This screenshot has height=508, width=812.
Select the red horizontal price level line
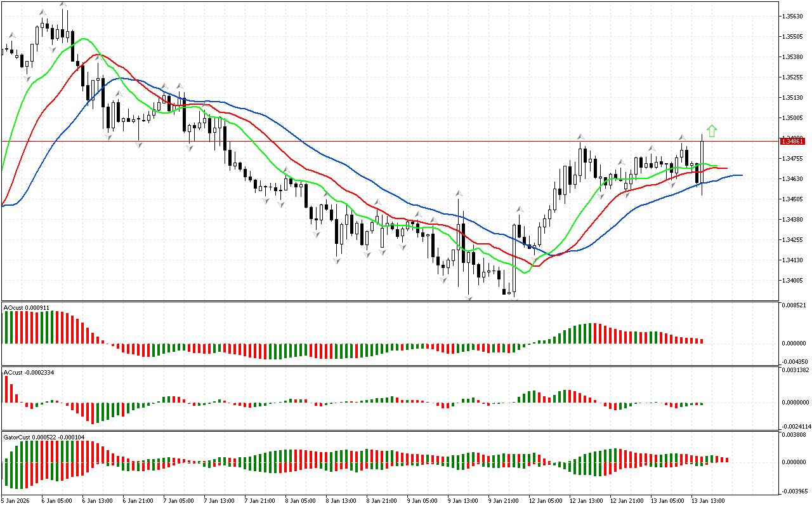point(381,141)
